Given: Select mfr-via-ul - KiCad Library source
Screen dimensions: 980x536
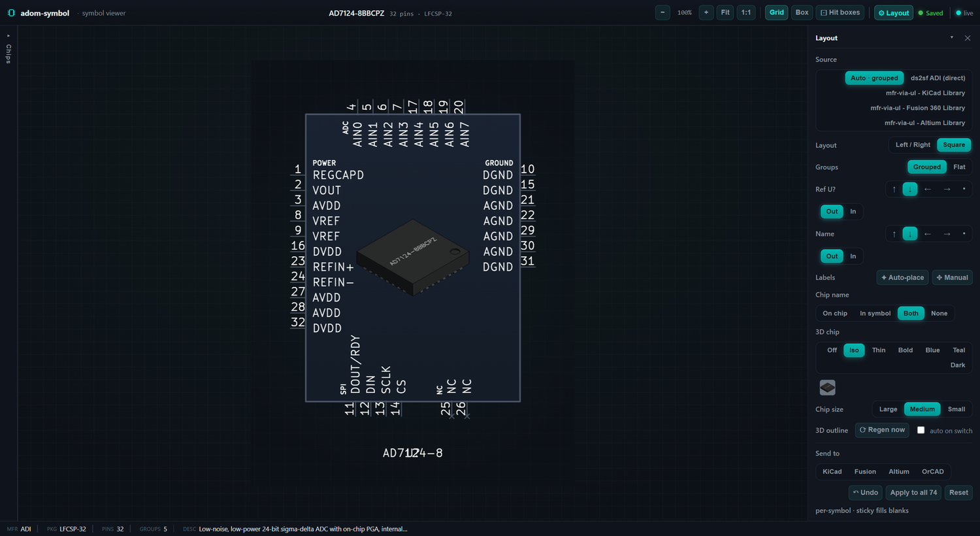Looking at the screenshot, I should coord(925,93).
